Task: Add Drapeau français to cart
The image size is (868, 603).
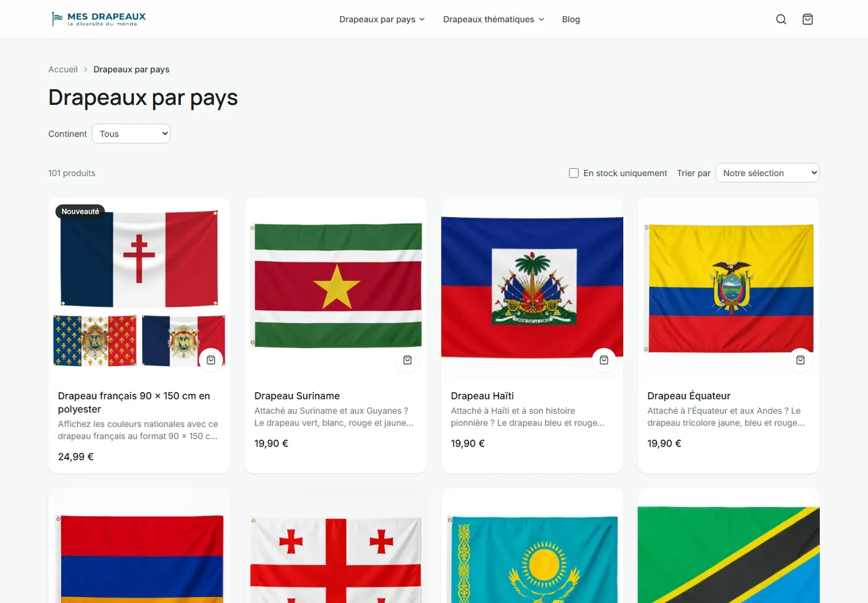Action: point(211,360)
